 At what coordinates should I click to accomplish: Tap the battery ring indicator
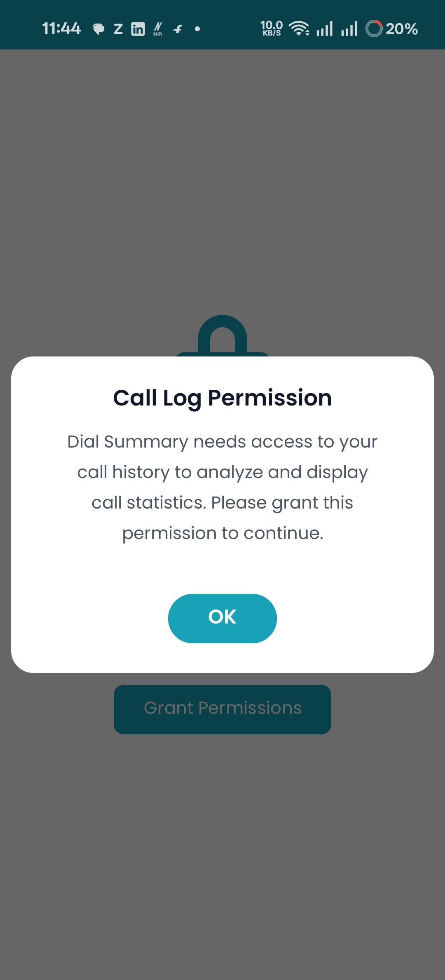point(374,28)
